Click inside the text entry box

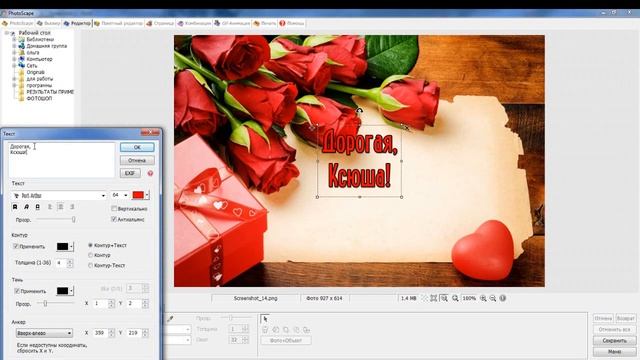(62, 160)
